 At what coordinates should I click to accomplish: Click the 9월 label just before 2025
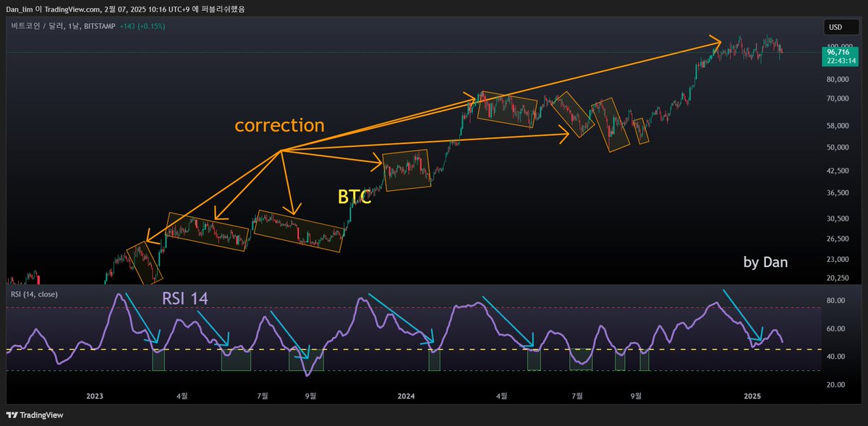[636, 396]
